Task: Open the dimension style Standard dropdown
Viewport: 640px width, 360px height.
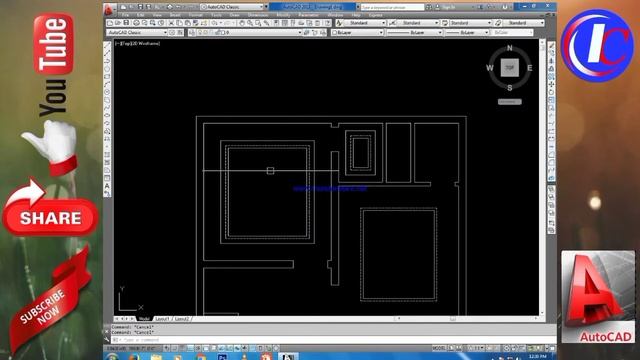Action: (x=418, y=23)
